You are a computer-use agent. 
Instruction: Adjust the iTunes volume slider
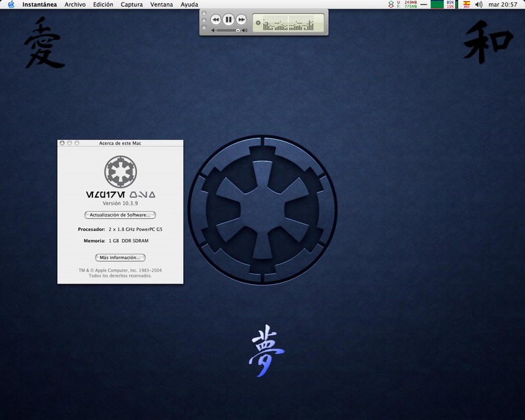tap(228, 30)
